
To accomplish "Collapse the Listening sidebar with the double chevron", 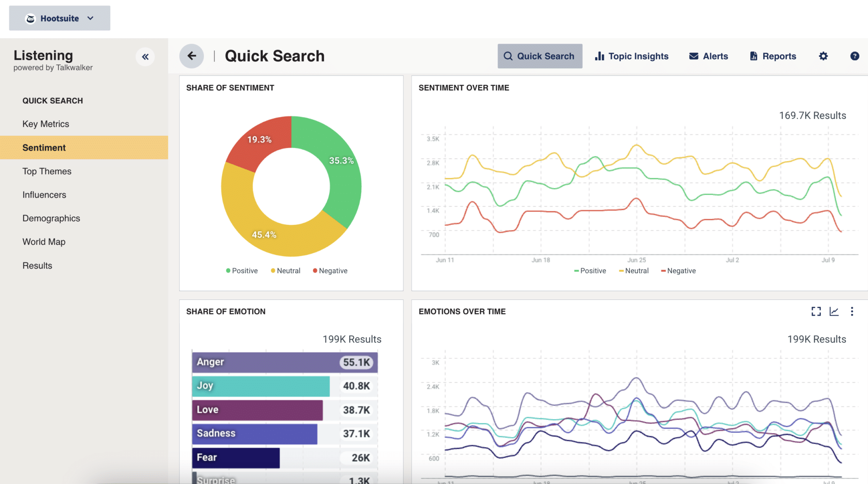I will 145,56.
